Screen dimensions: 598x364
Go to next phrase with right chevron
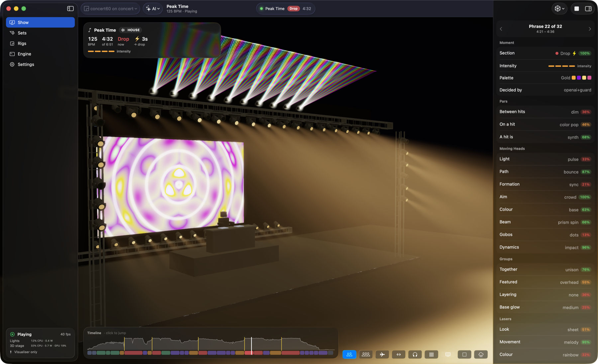[x=590, y=29]
